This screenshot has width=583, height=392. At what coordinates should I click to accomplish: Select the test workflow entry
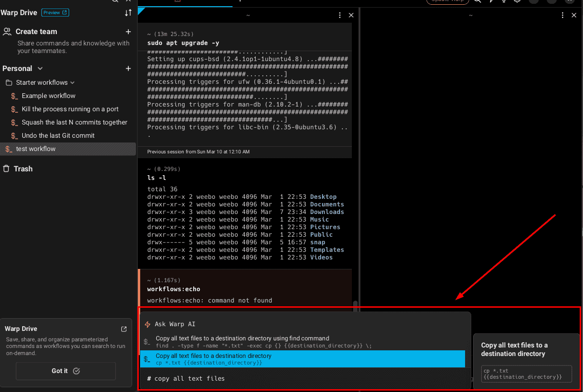pos(68,149)
